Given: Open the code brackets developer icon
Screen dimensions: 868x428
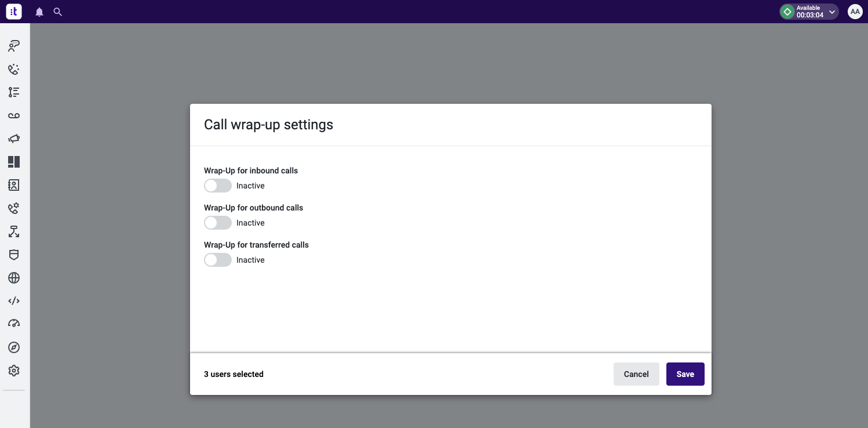Looking at the screenshot, I should point(14,301).
